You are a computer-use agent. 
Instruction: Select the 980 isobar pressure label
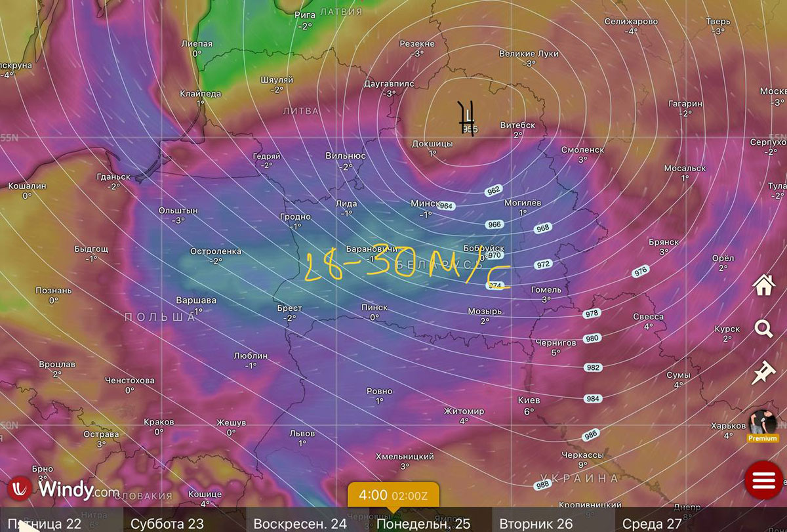point(592,338)
